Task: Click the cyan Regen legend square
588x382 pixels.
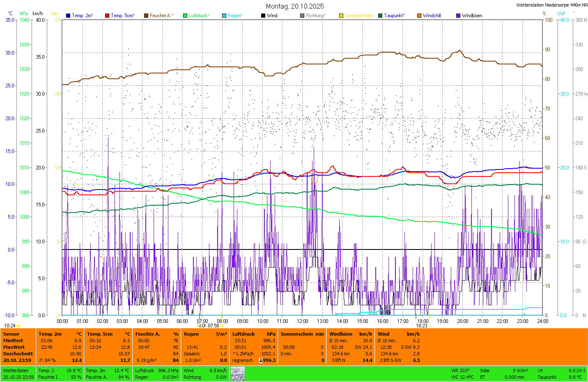Action: [224, 16]
